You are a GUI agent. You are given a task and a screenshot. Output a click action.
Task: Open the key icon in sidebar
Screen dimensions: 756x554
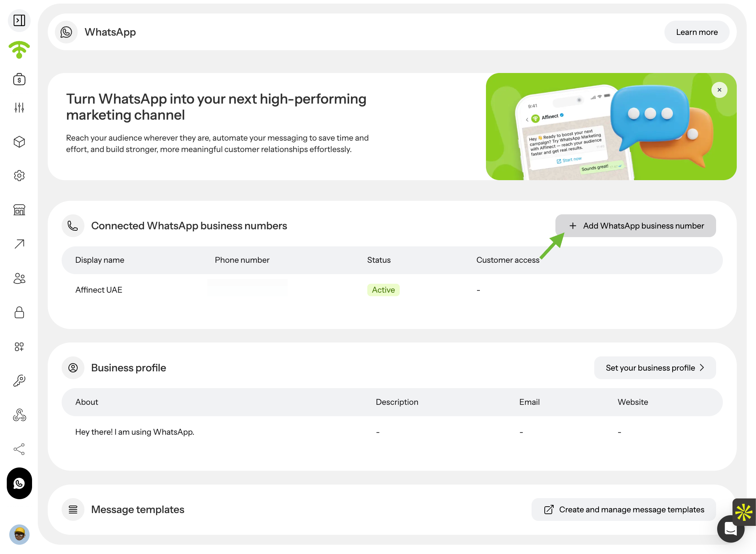[19, 381]
